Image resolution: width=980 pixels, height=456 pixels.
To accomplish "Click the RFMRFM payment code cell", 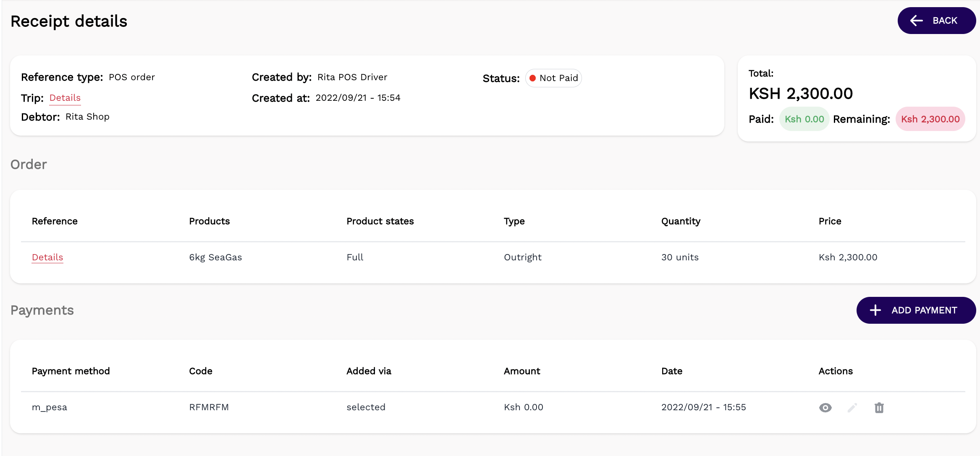I will pyautogui.click(x=209, y=407).
